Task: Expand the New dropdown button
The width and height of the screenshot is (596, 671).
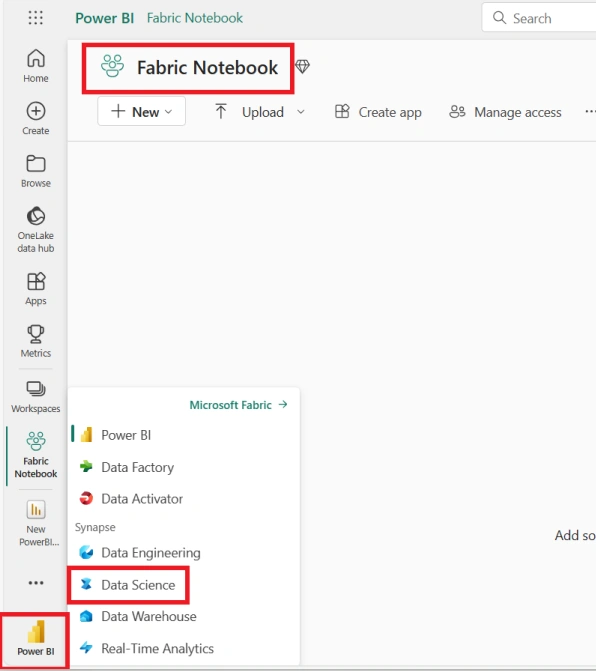Action: pyautogui.click(x=142, y=111)
